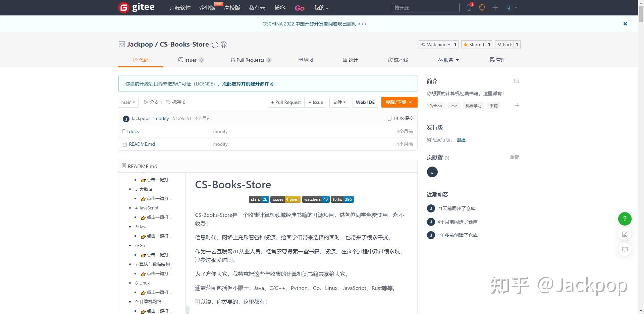
Task: Click the Go link in header
Action: (300, 8)
